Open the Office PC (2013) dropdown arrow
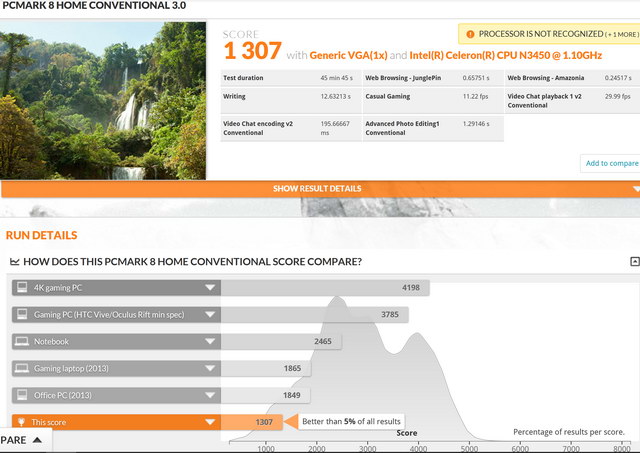This screenshot has height=453, width=640. 210,395
